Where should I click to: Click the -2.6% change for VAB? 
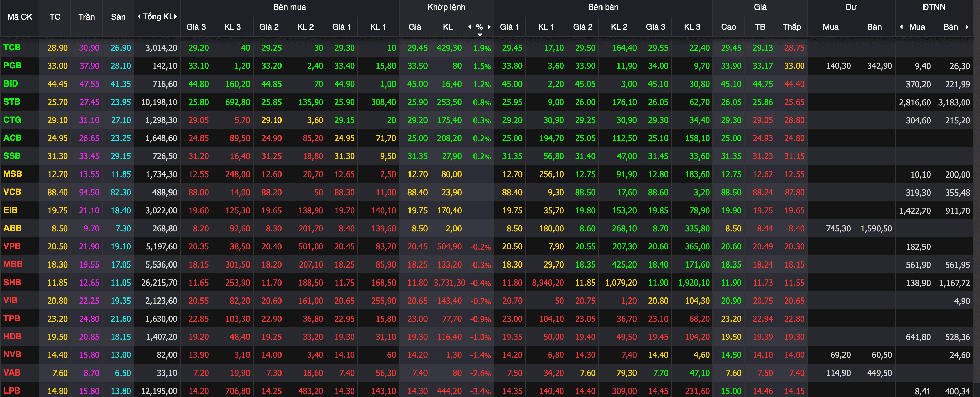click(480, 373)
